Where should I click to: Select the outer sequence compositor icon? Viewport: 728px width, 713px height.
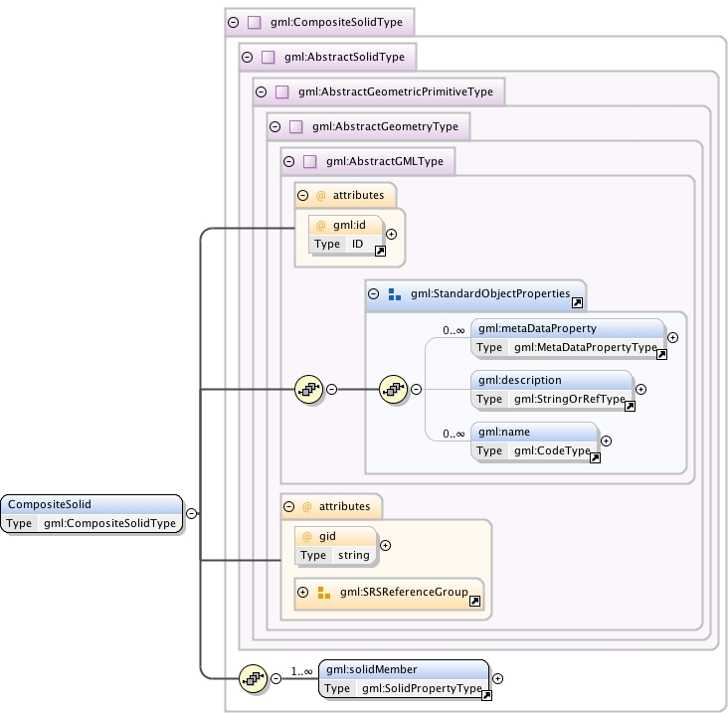click(308, 390)
